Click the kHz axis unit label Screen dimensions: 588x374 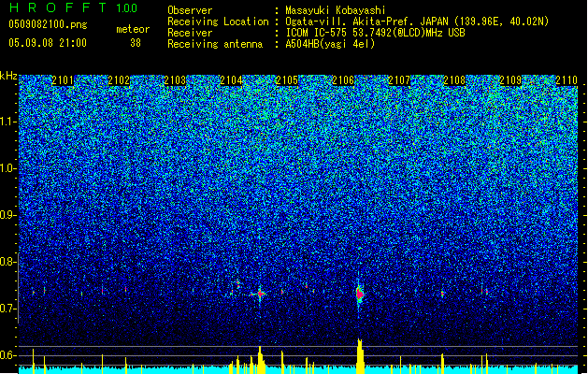tap(8, 76)
